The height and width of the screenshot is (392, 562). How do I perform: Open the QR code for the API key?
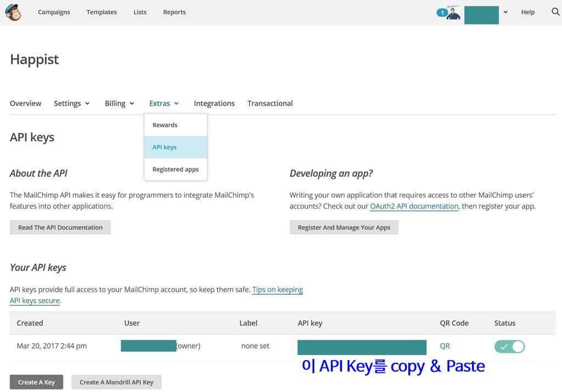[445, 346]
